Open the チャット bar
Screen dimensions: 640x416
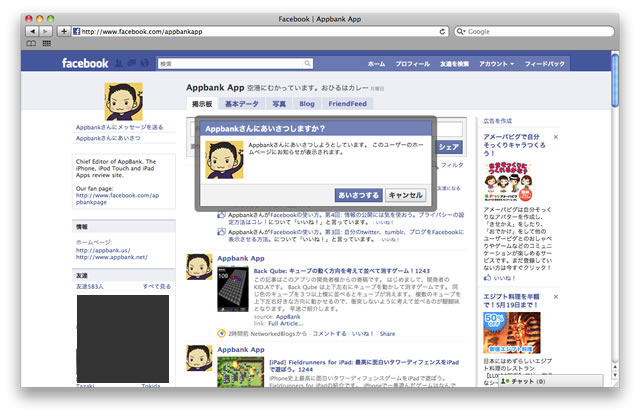click(x=550, y=381)
